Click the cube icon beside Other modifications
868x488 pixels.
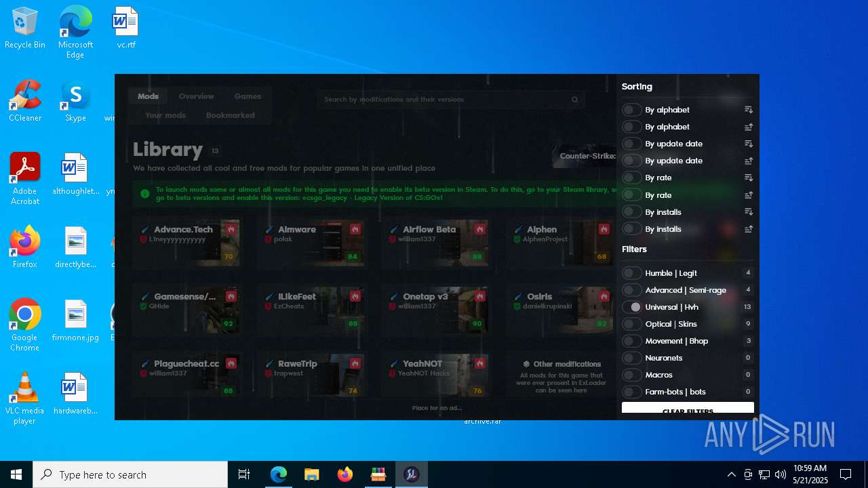tap(526, 364)
